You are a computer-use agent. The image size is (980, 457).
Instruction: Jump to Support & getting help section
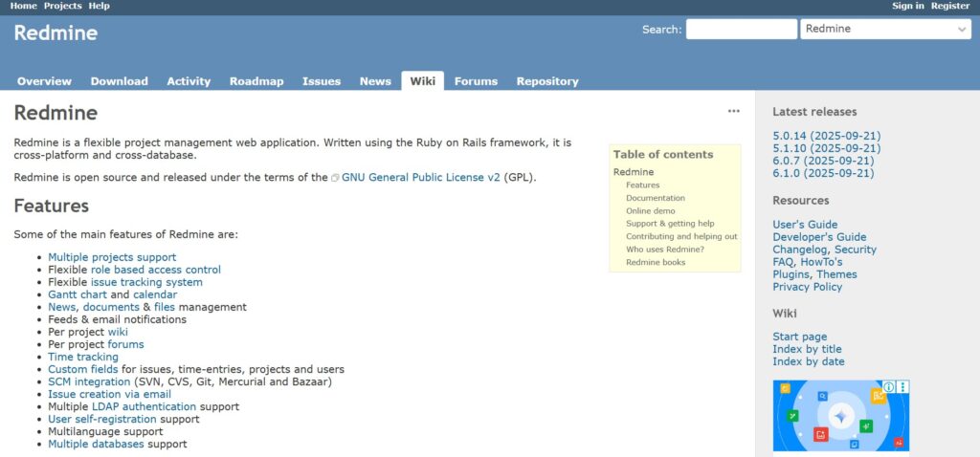tap(670, 224)
